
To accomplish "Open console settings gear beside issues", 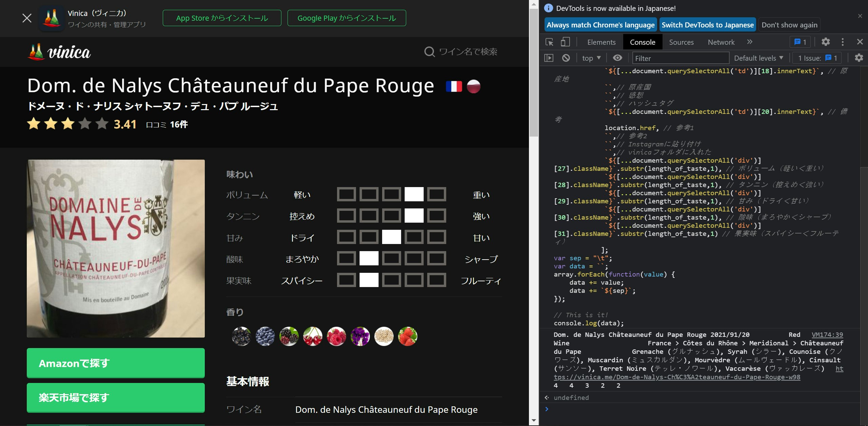I will 859,58.
